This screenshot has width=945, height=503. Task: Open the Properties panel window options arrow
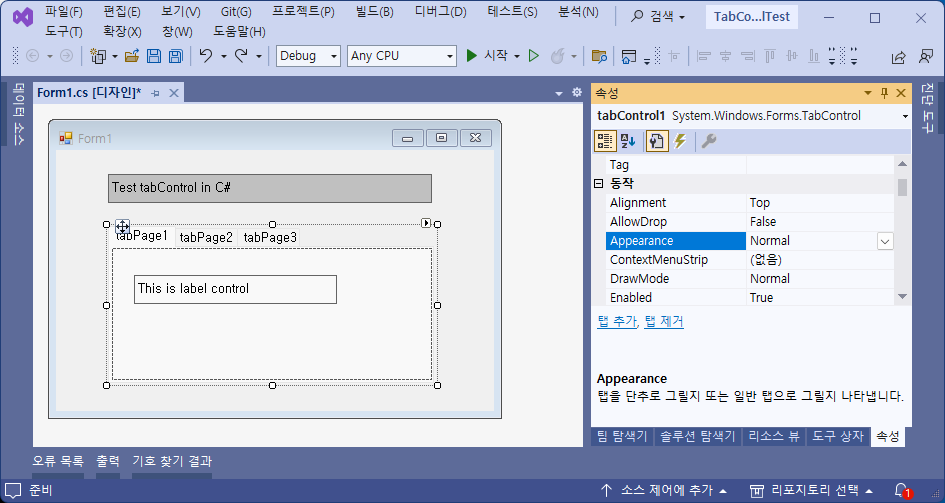(x=868, y=93)
